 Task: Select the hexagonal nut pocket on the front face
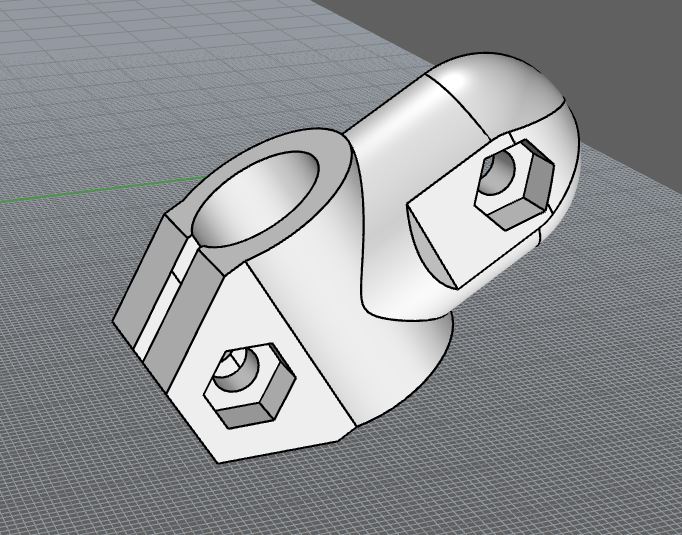click(250, 386)
